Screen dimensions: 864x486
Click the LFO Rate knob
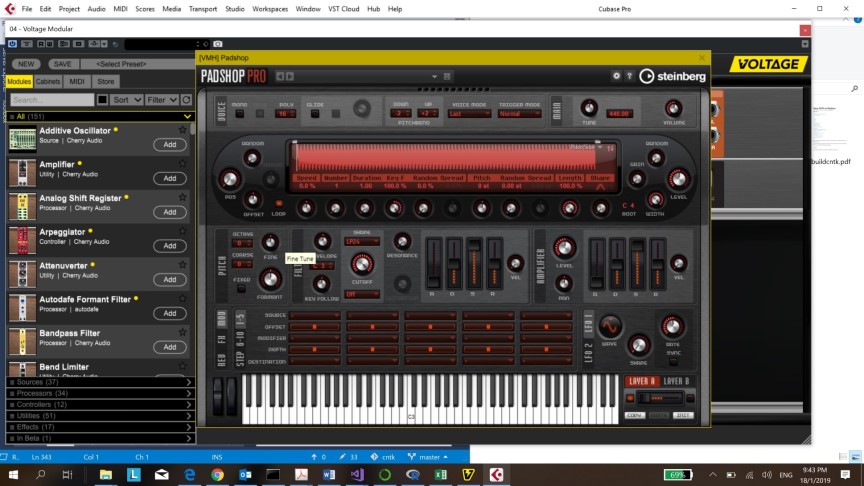(x=672, y=327)
